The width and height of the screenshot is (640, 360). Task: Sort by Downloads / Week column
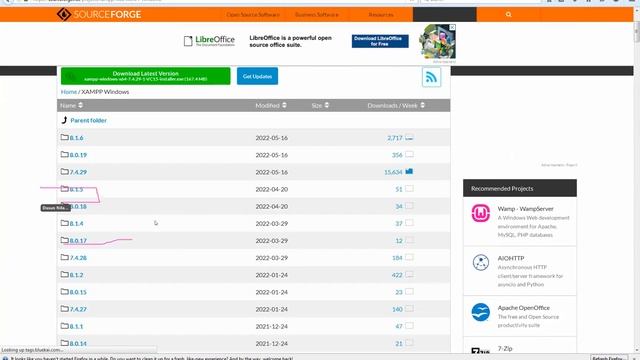click(396, 105)
